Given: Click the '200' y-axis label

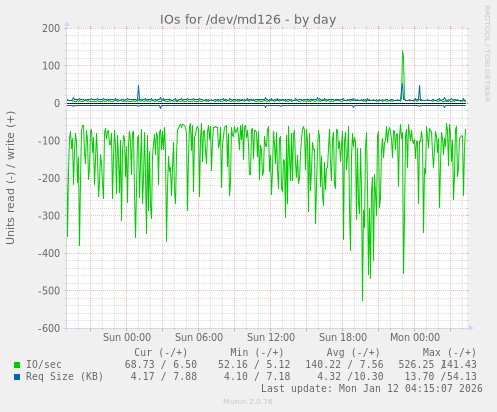Looking at the screenshot, I should pos(51,28).
